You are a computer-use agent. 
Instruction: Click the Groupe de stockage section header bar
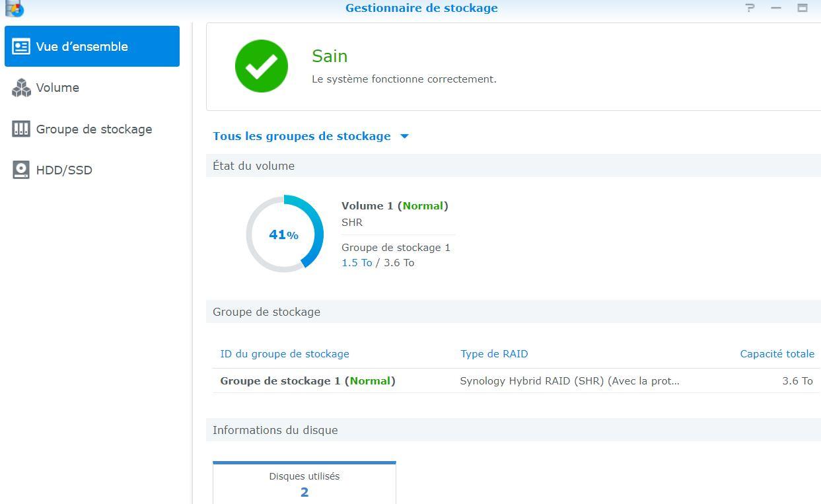point(513,312)
